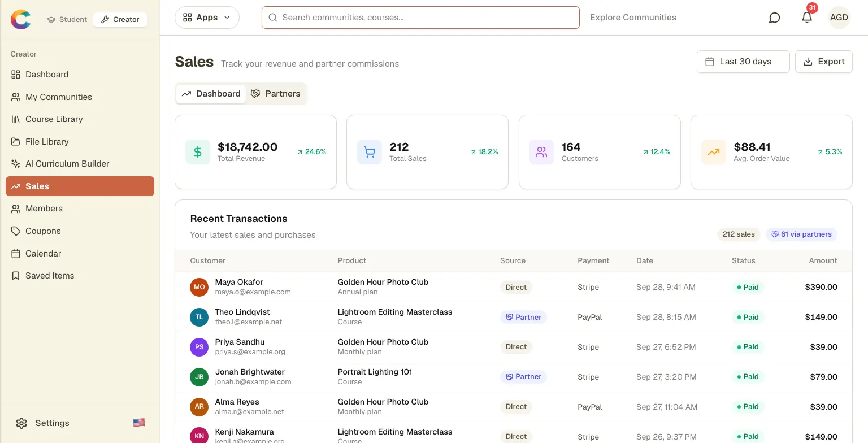The image size is (868, 443).
Task: Open Course Library in sidebar
Action: [80, 119]
